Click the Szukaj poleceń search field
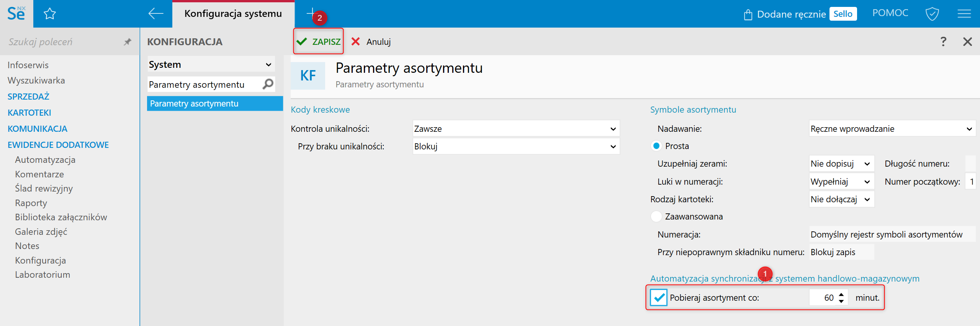This screenshot has height=326, width=980. [x=61, y=42]
